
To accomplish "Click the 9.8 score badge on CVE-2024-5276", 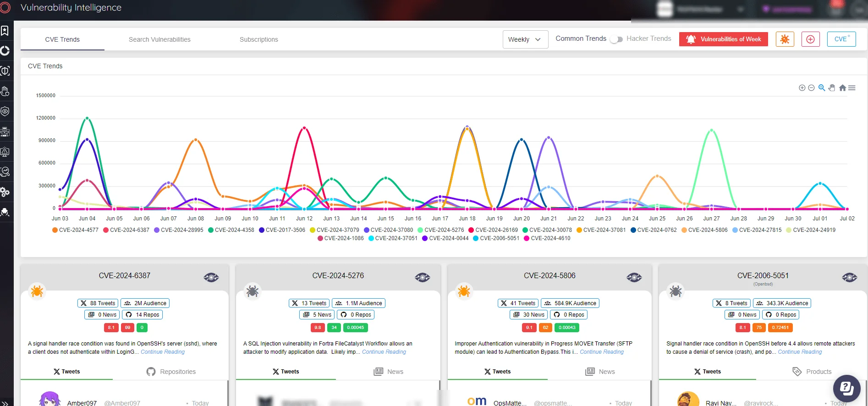I will 318,328.
